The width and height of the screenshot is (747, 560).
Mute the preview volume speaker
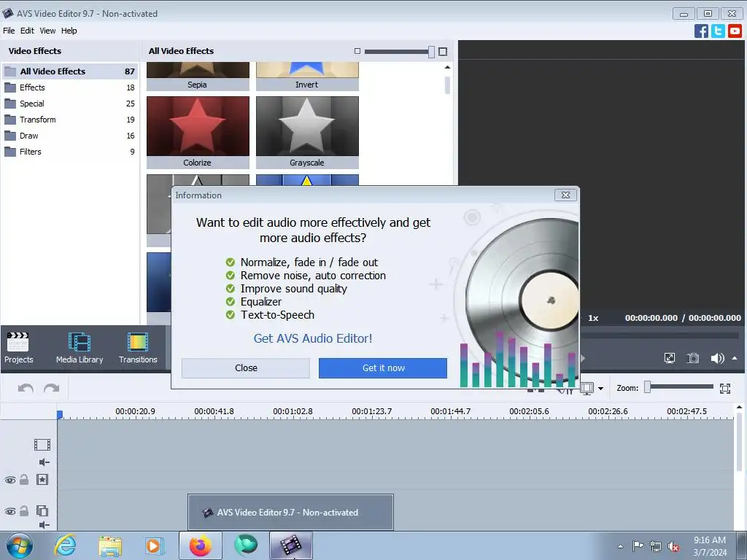coord(717,358)
